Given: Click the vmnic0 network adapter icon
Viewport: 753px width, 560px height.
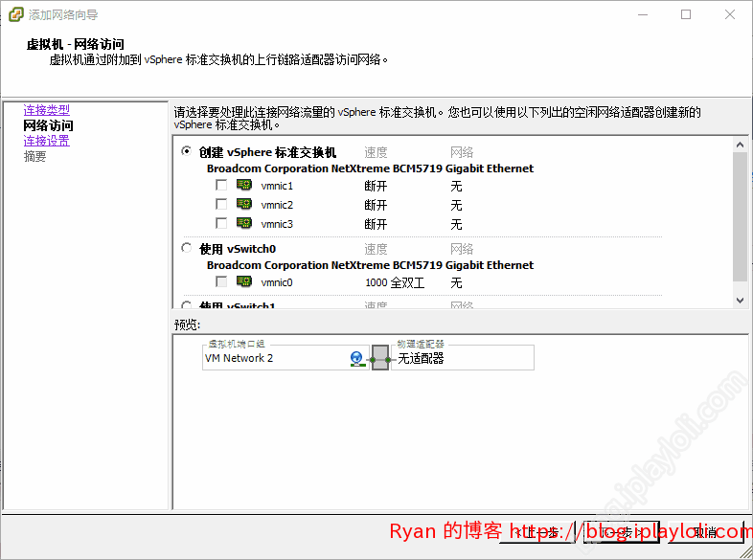Looking at the screenshot, I should 244,281.
